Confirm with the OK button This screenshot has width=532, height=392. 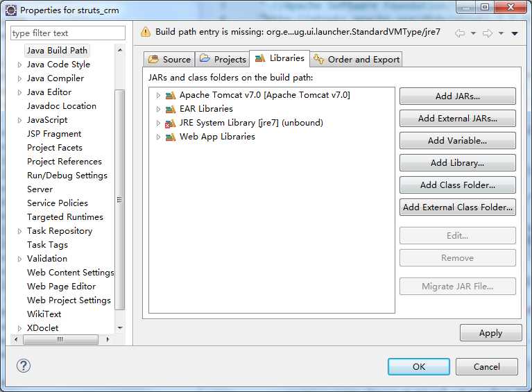419,366
